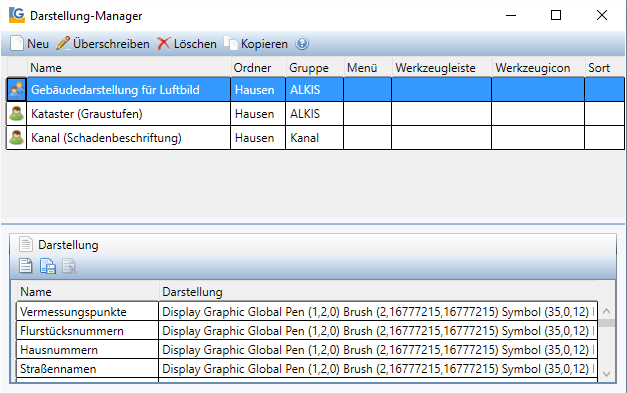The height and width of the screenshot is (393, 627).
Task: Select Flurstücksnummern entry in lower table
Action: click(x=87, y=331)
